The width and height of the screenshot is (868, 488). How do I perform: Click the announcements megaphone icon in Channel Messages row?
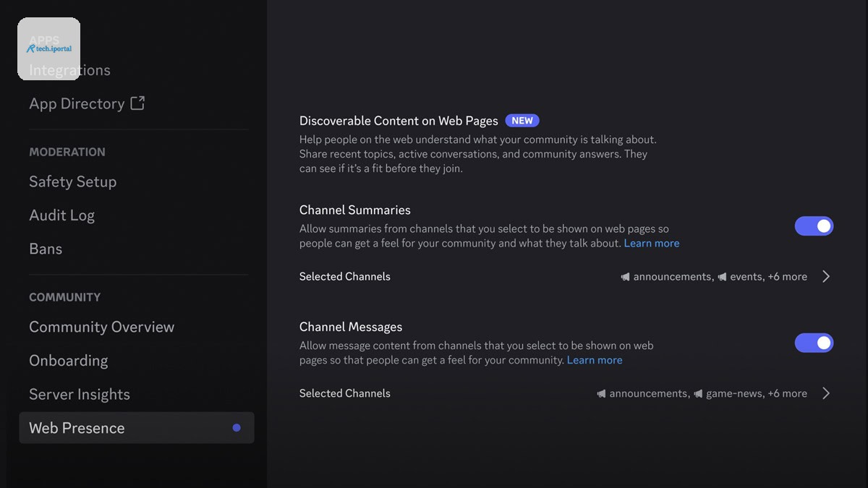coord(601,394)
